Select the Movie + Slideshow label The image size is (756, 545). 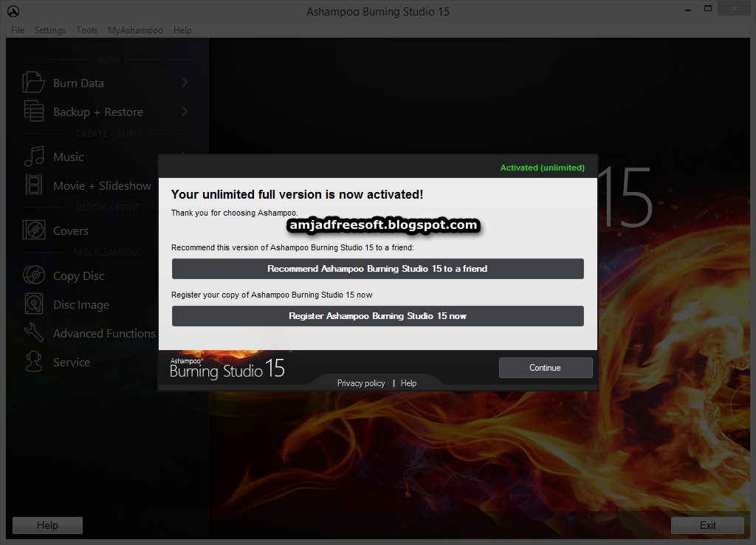click(x=102, y=185)
